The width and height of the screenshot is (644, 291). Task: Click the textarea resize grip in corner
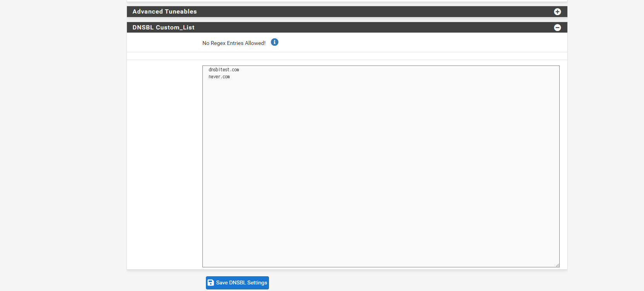[x=557, y=265]
